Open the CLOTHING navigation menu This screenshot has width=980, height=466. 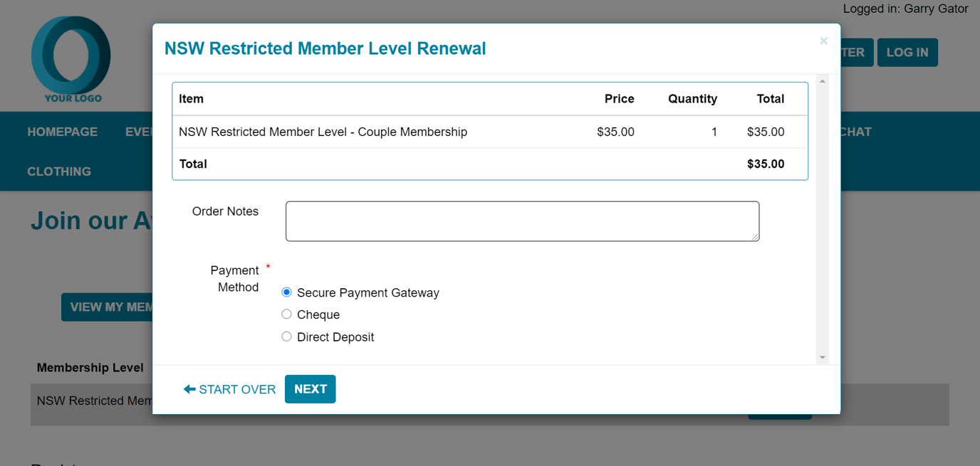tap(59, 171)
